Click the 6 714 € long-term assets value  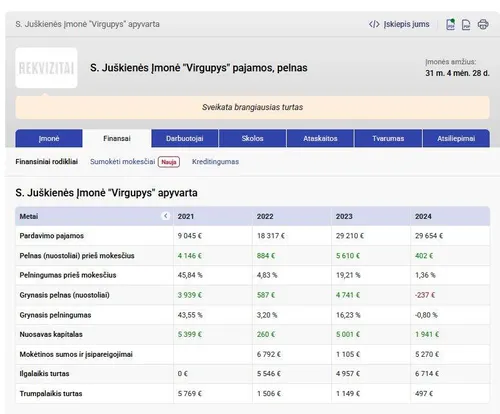tap(427, 374)
